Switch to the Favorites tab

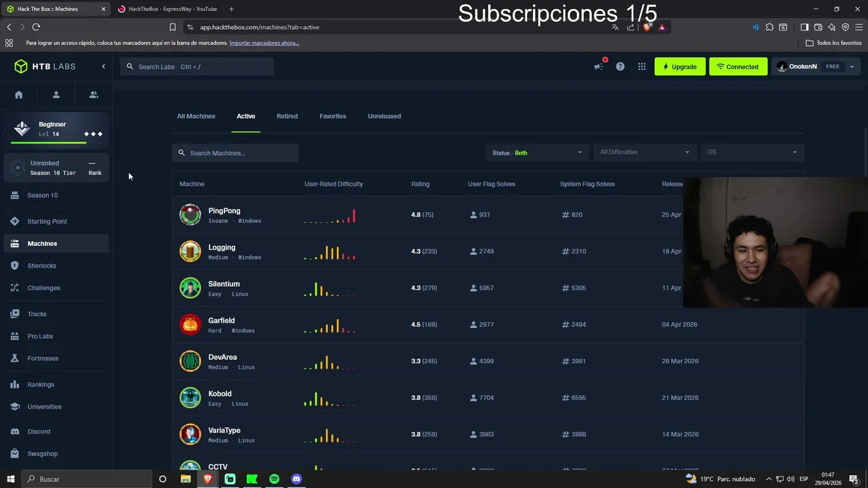point(332,116)
